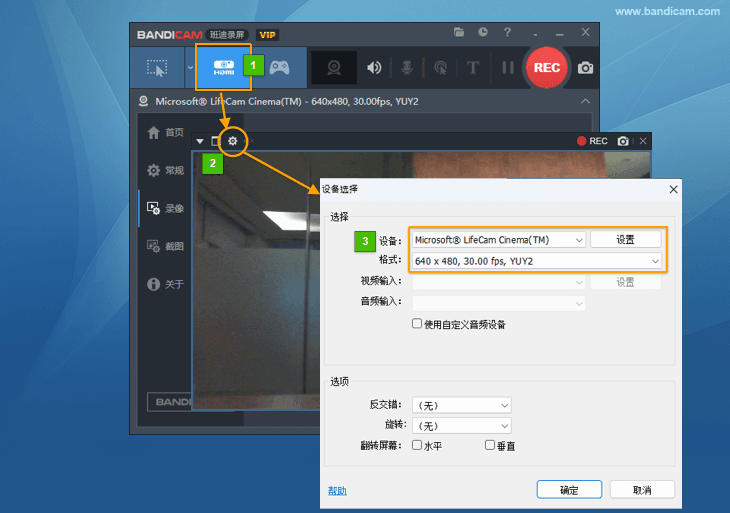Start recording with the big REC button
This screenshot has width=730, height=513.
tap(547, 68)
